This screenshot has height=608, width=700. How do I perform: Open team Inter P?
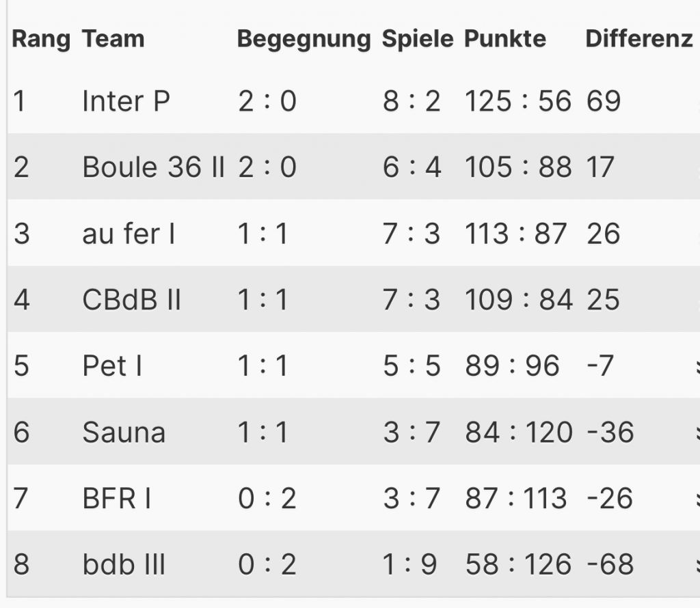click(x=126, y=101)
